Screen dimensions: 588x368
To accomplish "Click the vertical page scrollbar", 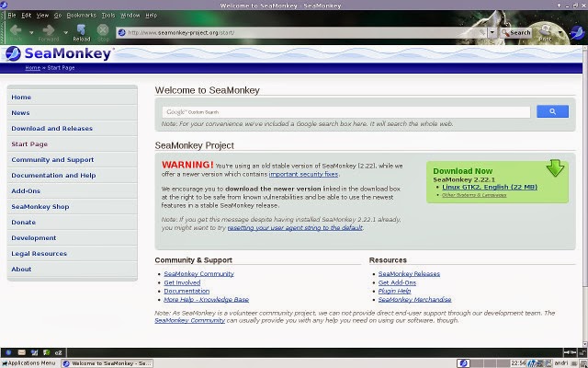I will point(585,195).
